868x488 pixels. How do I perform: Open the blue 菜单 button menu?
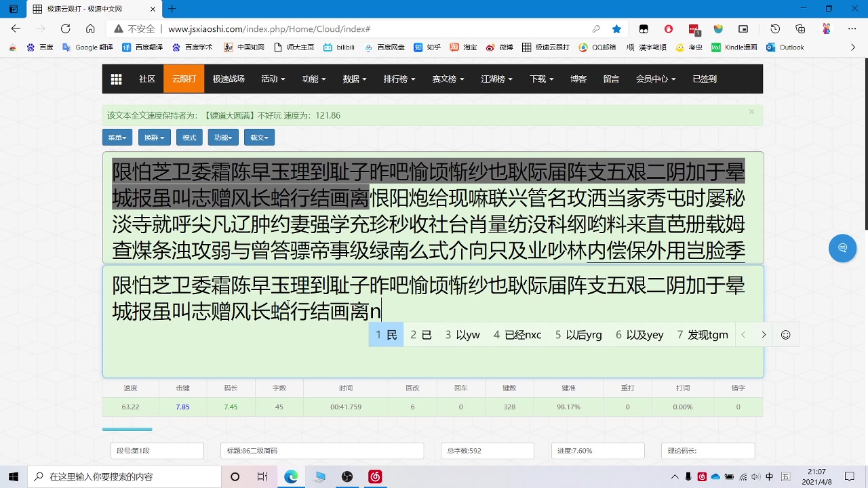pyautogui.click(x=117, y=138)
